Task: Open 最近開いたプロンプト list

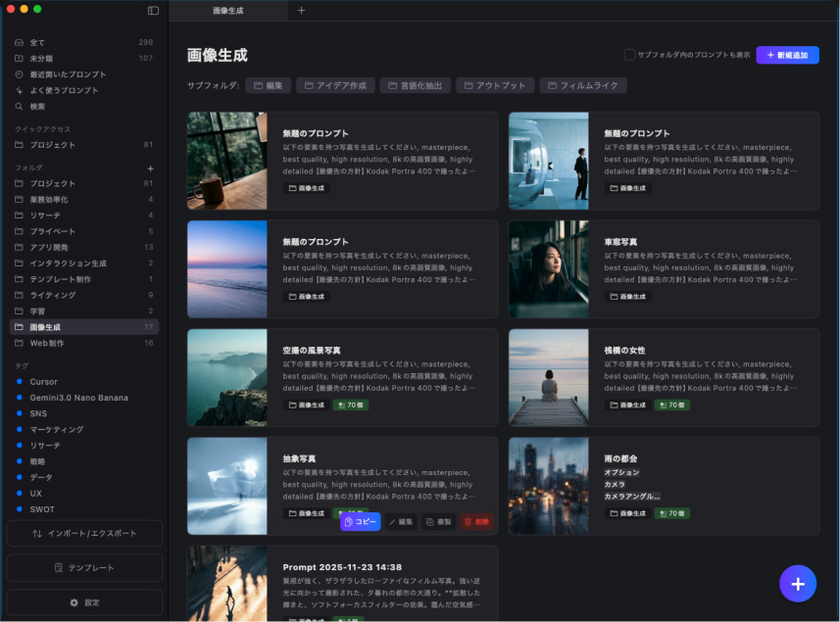Action: [84, 74]
